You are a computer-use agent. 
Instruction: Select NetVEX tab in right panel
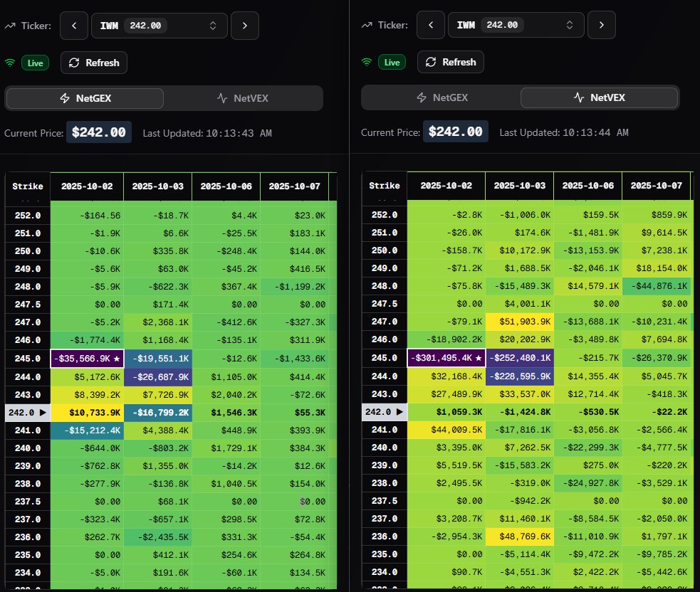599,97
